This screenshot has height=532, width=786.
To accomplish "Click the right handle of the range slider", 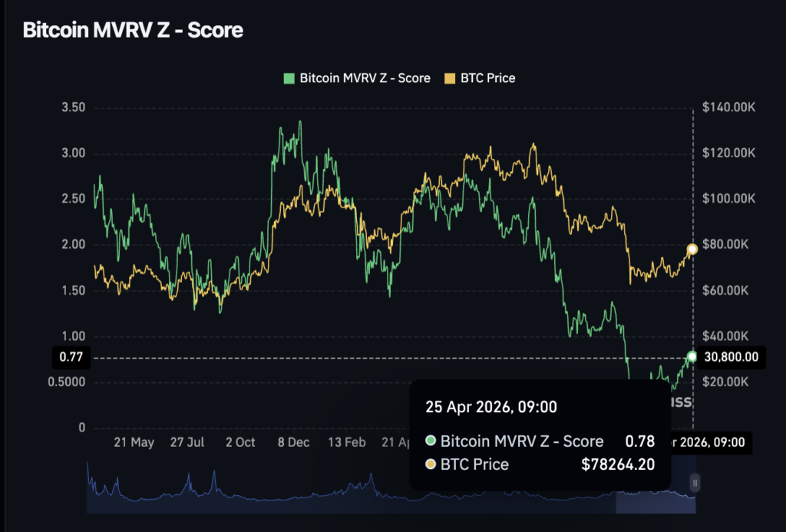I will tap(695, 483).
